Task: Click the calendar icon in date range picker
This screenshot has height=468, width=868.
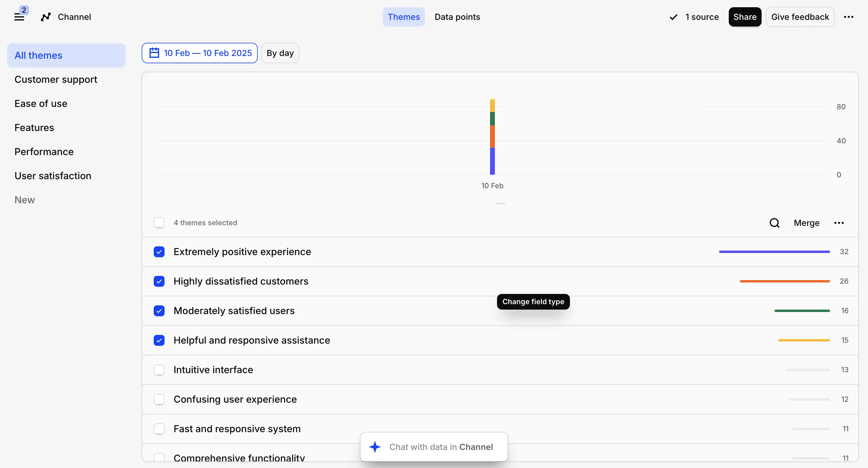Action: pos(154,52)
